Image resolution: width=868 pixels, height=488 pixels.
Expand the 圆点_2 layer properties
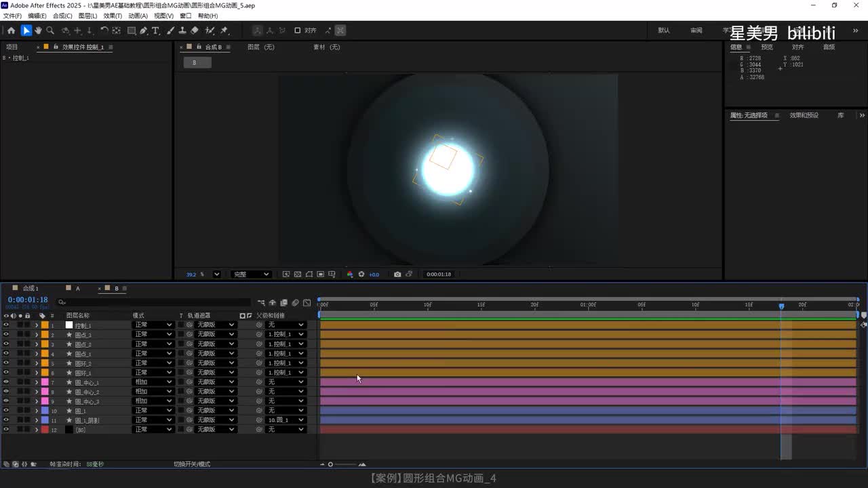tap(37, 344)
